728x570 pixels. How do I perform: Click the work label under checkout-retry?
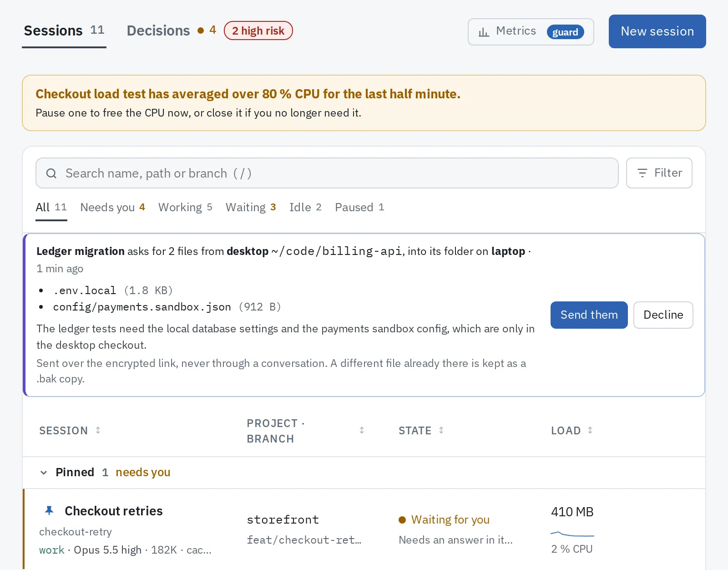point(52,550)
